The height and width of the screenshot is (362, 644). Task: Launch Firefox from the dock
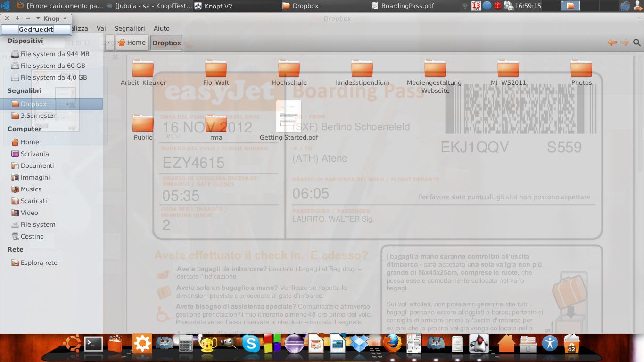click(x=392, y=343)
